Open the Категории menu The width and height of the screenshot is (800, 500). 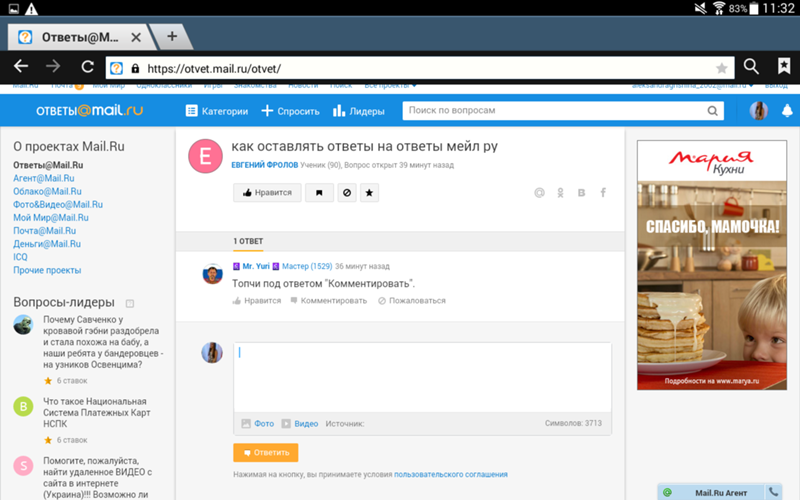217,111
